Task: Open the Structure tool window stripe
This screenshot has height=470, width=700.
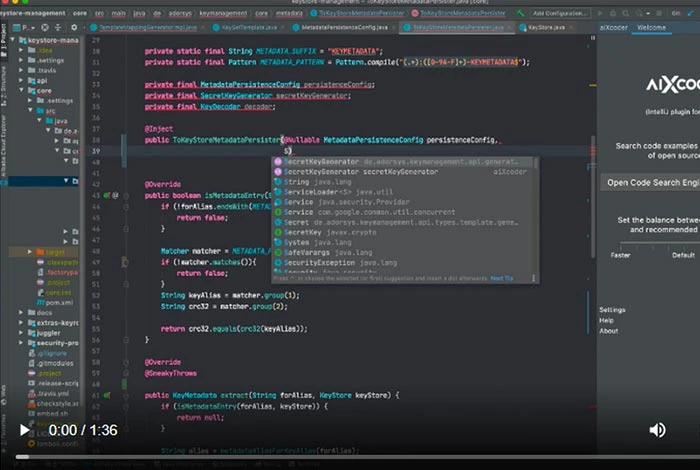Action: point(4,86)
